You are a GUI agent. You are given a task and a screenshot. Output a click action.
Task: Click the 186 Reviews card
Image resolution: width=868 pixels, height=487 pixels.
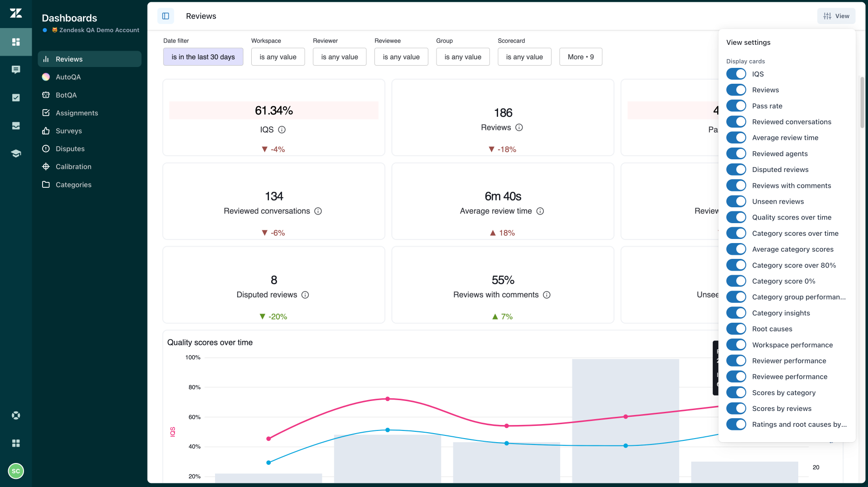503,118
